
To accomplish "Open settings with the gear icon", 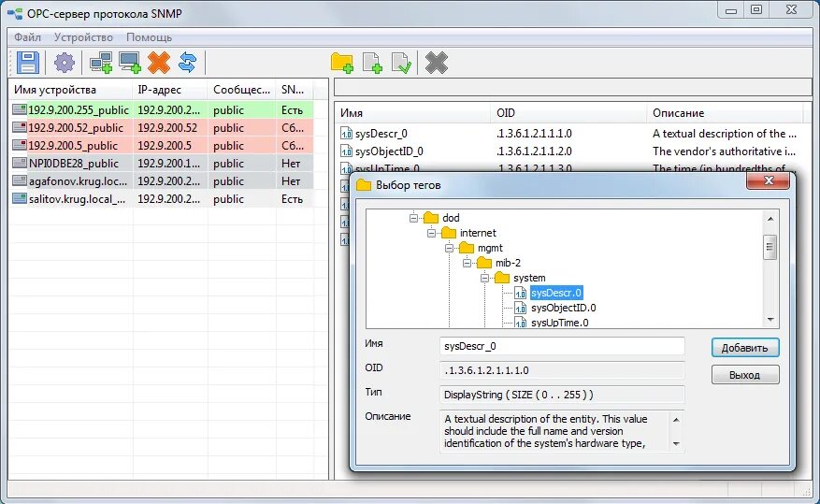I will click(x=65, y=63).
